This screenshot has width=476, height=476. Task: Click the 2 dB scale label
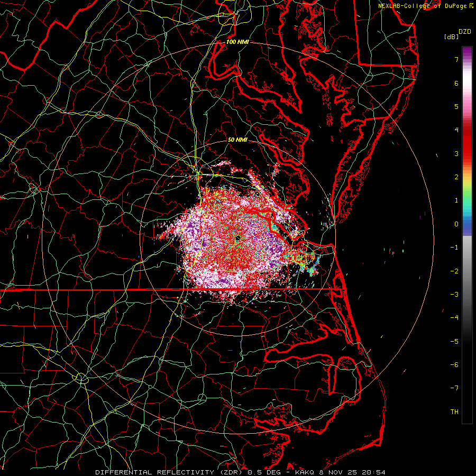pos(456,177)
